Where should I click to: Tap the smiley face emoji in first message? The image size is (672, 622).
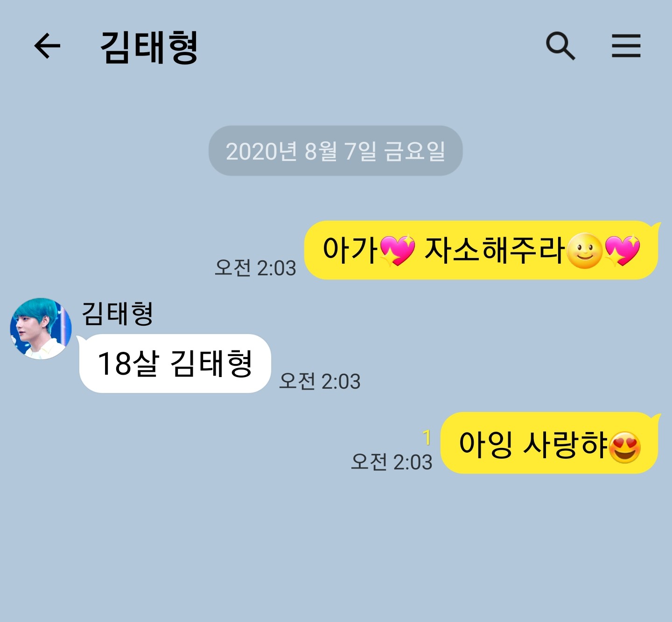585,251
